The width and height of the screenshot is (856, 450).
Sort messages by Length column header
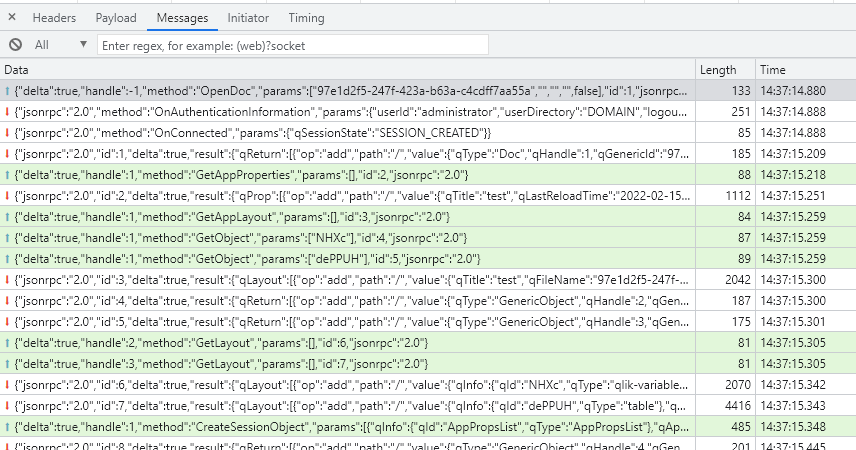point(718,70)
